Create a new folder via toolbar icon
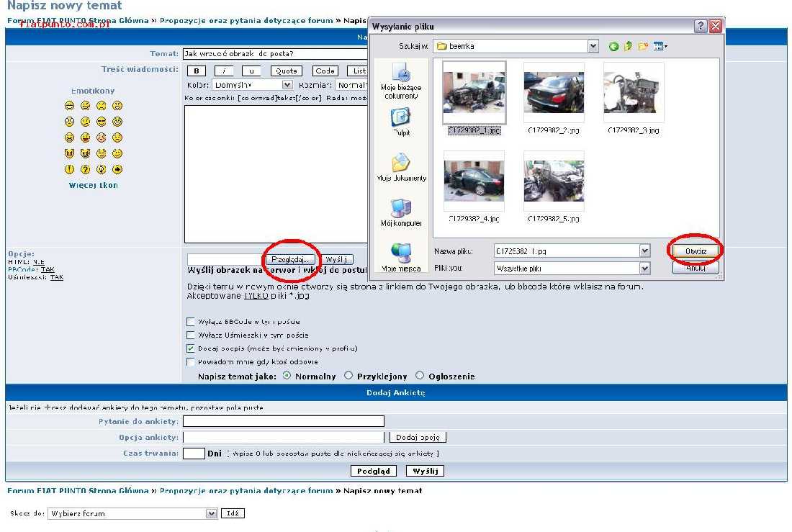This screenshot has height=532, width=792. (643, 46)
